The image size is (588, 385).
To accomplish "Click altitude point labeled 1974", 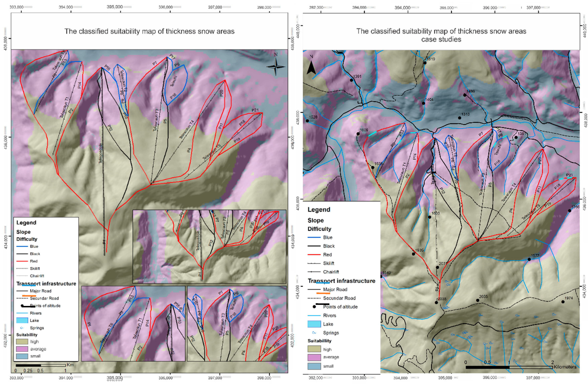I will (563, 302).
